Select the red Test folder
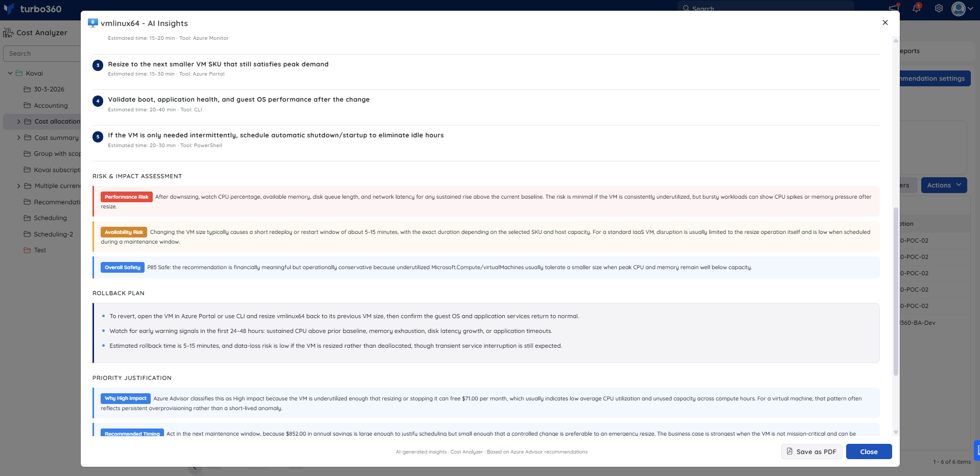Image resolution: width=980 pixels, height=476 pixels. pos(40,250)
